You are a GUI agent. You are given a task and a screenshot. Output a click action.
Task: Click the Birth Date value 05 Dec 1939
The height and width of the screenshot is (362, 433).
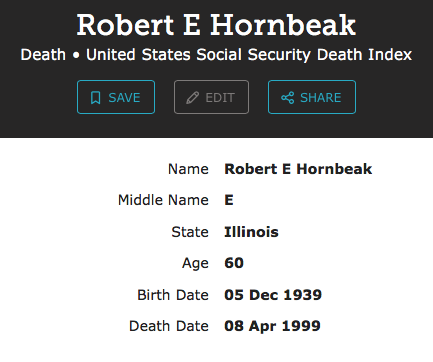click(x=273, y=295)
